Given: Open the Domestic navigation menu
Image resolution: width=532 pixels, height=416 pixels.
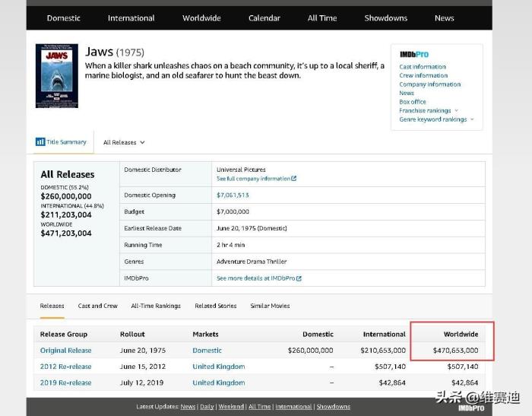Looking at the screenshot, I should pyautogui.click(x=63, y=18).
